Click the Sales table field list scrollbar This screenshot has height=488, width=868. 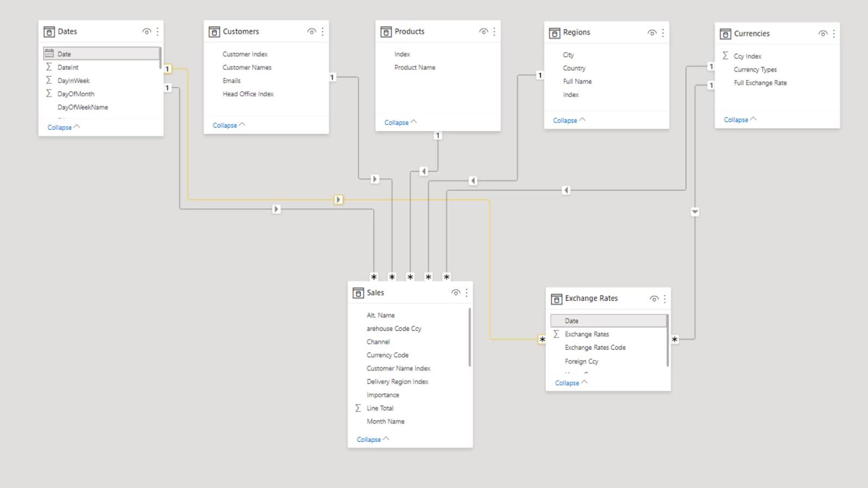pos(469,337)
